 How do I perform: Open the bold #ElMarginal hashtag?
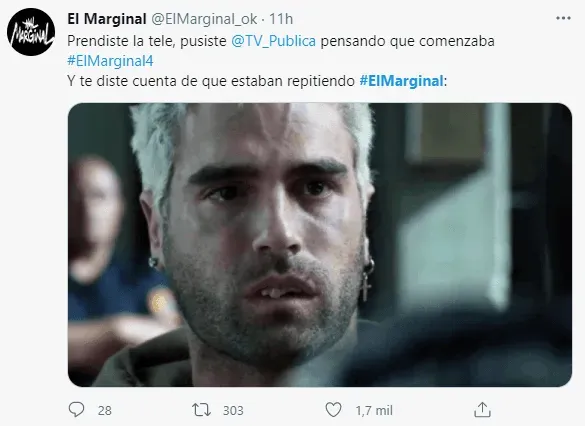coord(401,81)
